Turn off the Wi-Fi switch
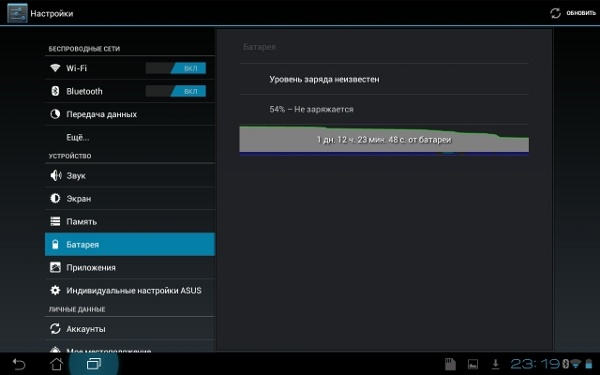The width and height of the screenshot is (600, 375). [176, 68]
